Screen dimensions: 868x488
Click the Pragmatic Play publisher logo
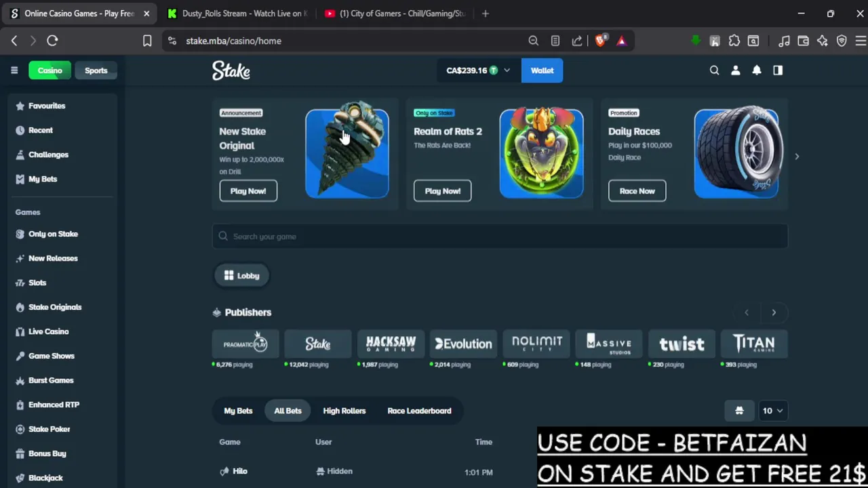point(245,344)
